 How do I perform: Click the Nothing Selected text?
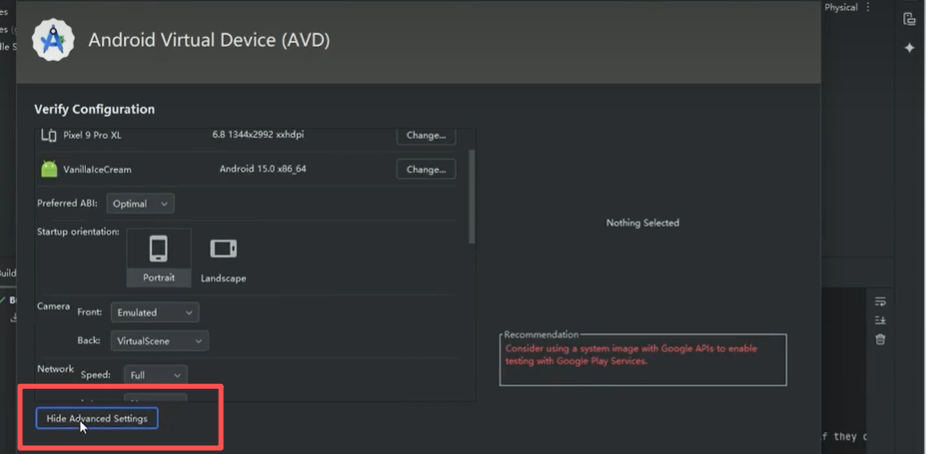[x=643, y=223]
